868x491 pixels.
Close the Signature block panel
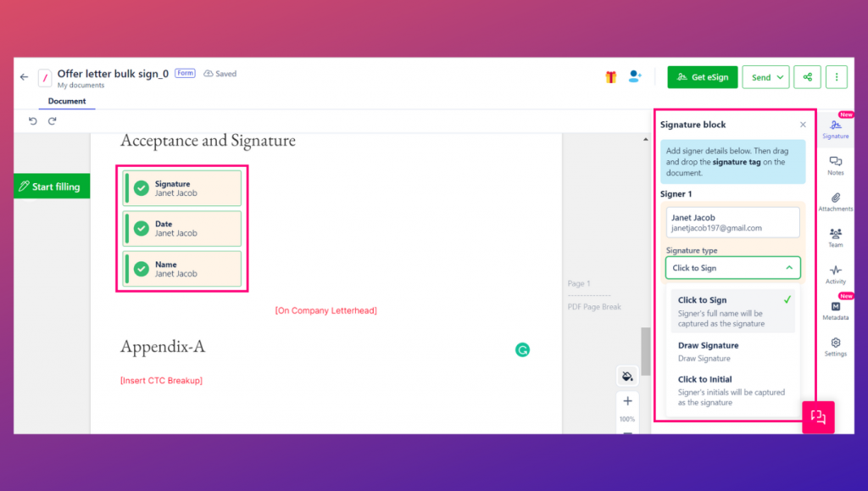(x=803, y=125)
